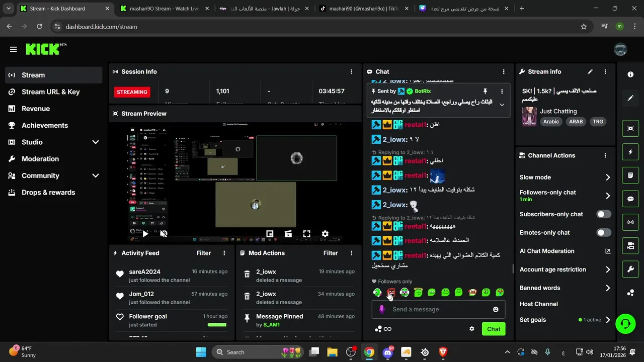Click the info icon in right sidebar

point(630,74)
